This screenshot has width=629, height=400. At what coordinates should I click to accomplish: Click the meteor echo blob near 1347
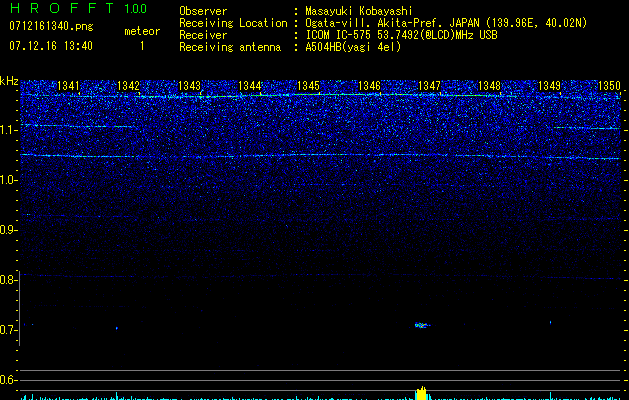click(421, 325)
